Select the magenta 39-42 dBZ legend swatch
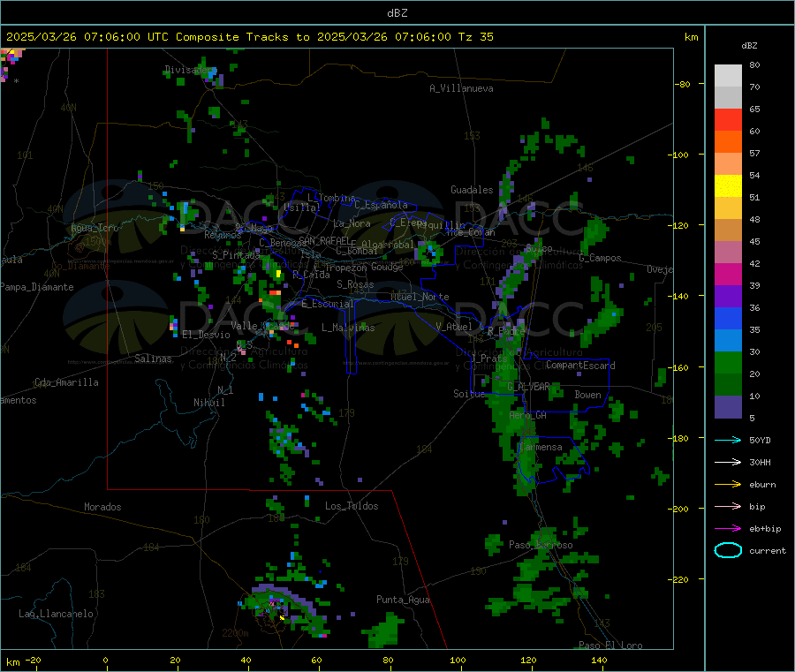Image resolution: width=795 pixels, height=672 pixels. coord(728,274)
